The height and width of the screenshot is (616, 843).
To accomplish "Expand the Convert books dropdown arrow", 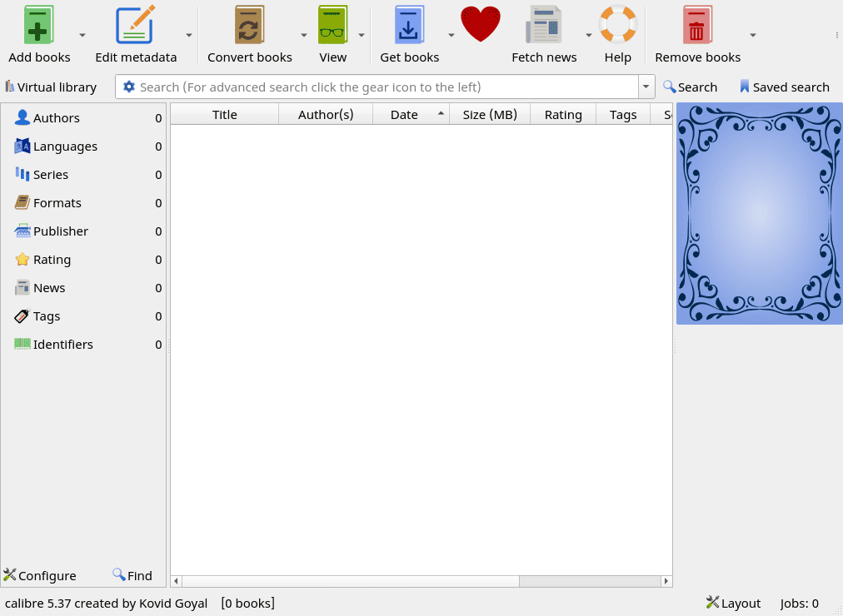I will 304,35.
